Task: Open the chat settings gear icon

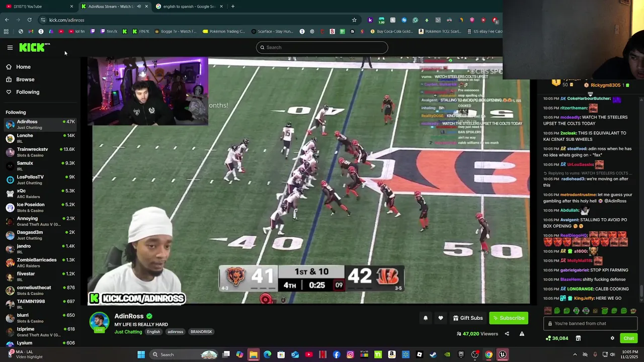Action: coord(612,338)
